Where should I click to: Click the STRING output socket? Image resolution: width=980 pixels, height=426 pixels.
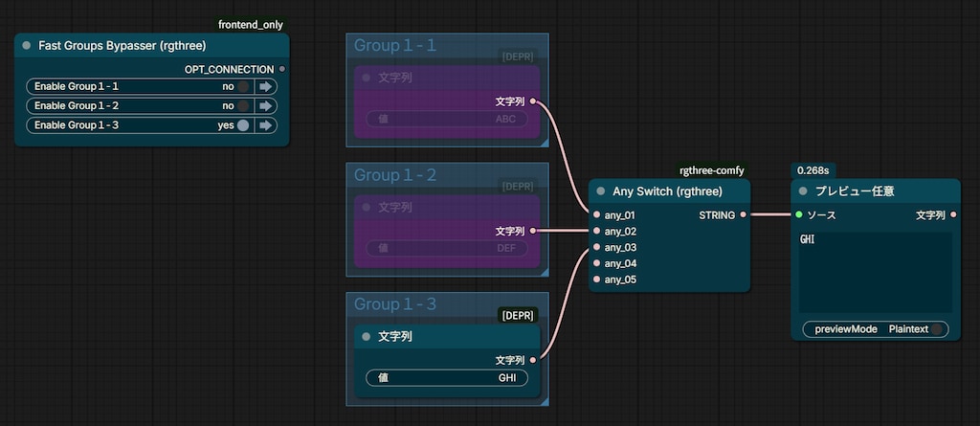(743, 214)
